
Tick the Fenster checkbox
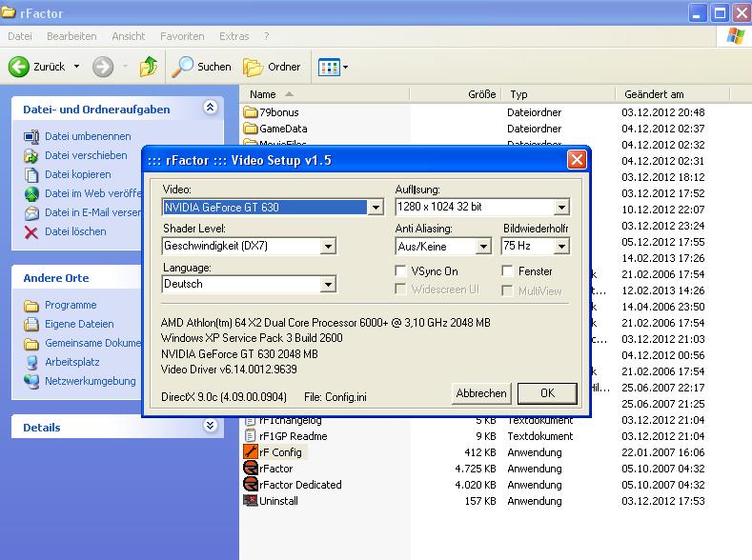[508, 271]
